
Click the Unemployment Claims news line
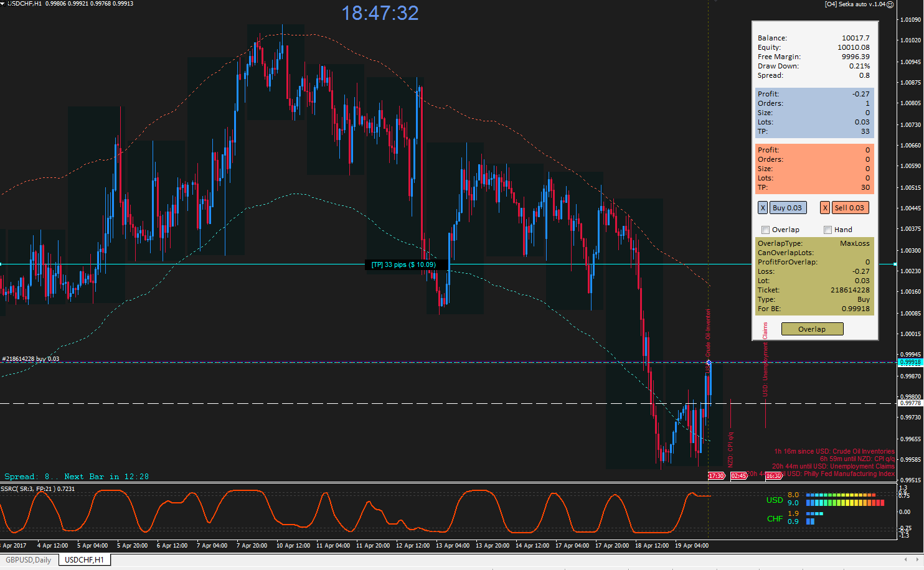tap(833, 466)
